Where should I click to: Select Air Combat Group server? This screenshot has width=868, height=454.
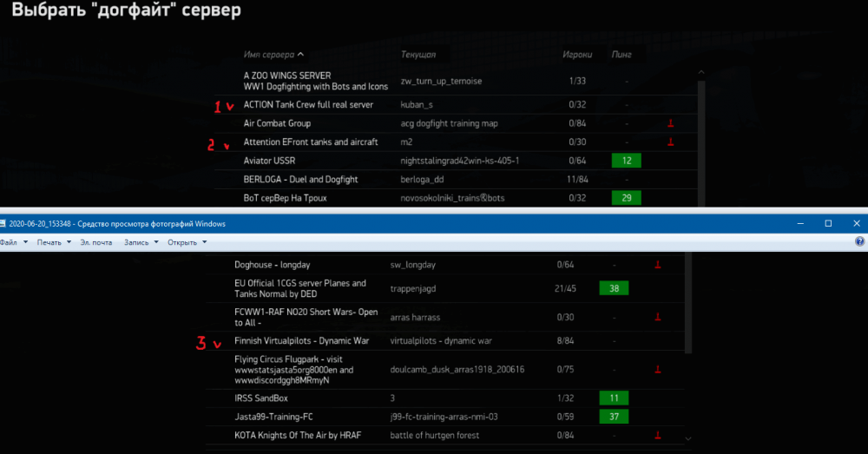click(x=457, y=123)
